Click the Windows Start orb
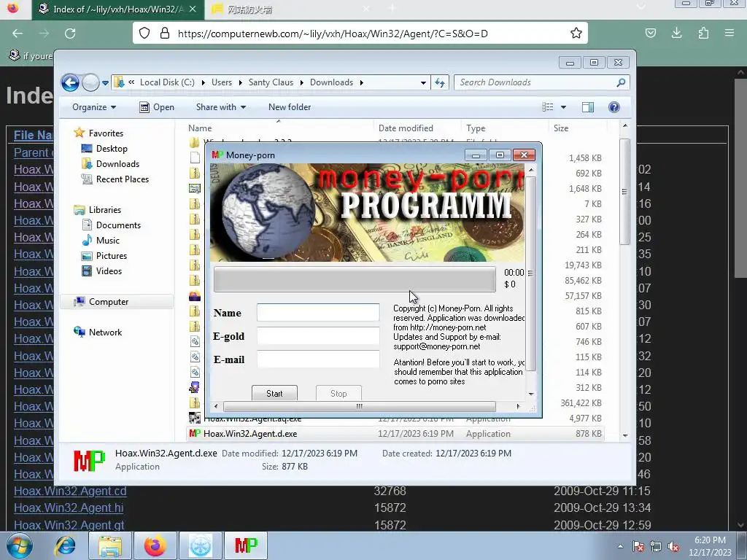 pos(20,545)
